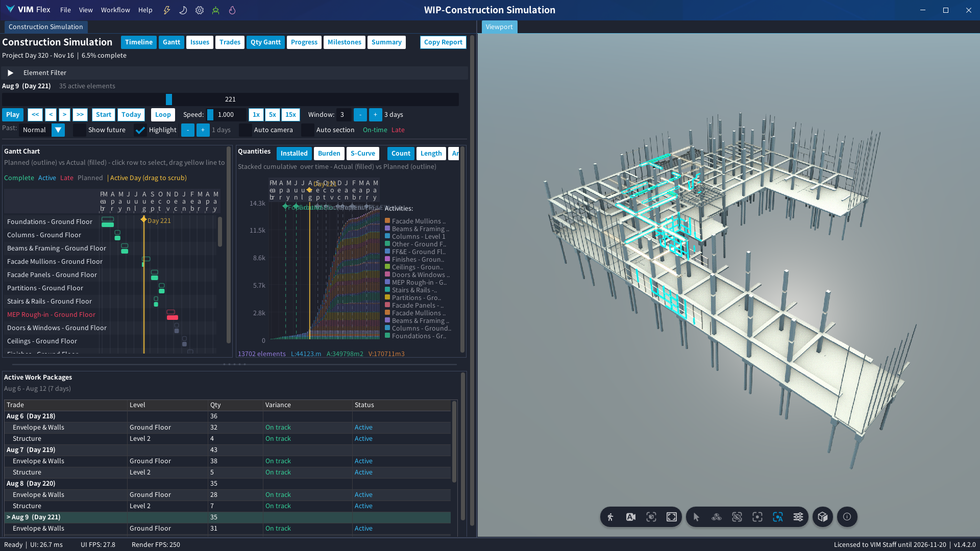980x551 pixels.
Task: Click the Speed slider handle
Action: pyautogui.click(x=210, y=115)
